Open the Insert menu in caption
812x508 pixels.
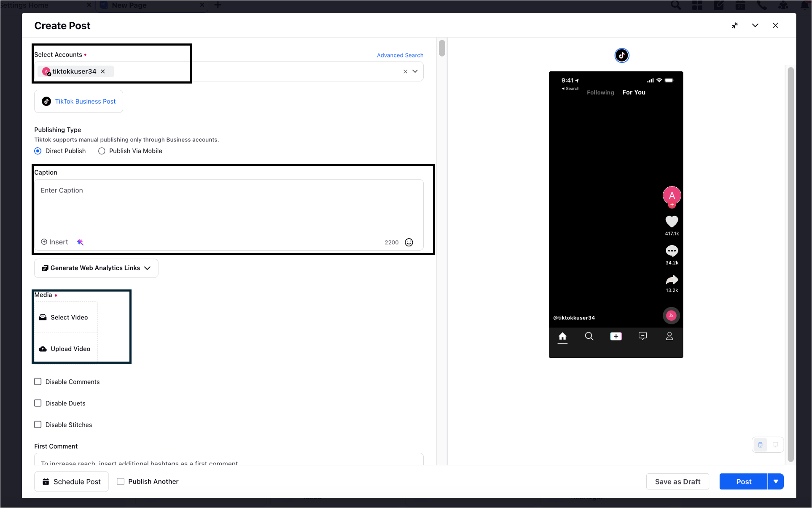[54, 242]
